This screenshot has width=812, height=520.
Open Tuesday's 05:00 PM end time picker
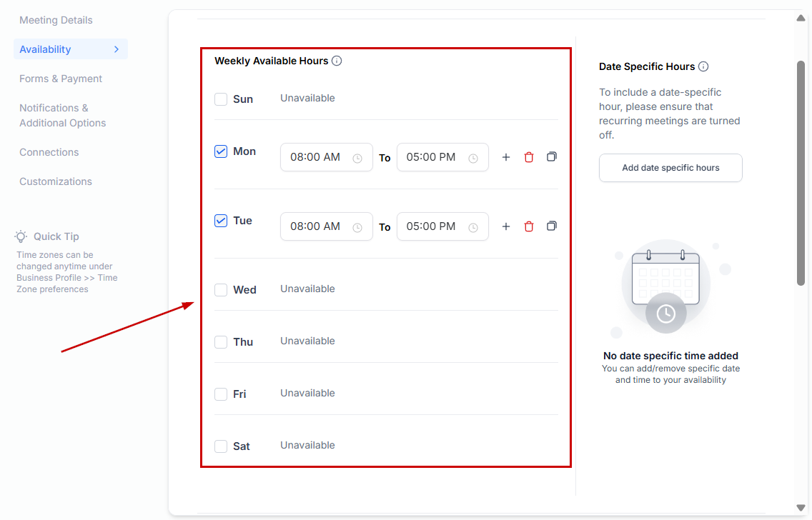coord(442,226)
